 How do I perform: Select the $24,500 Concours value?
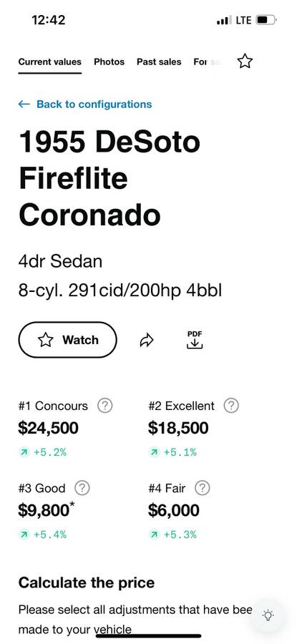point(48,428)
